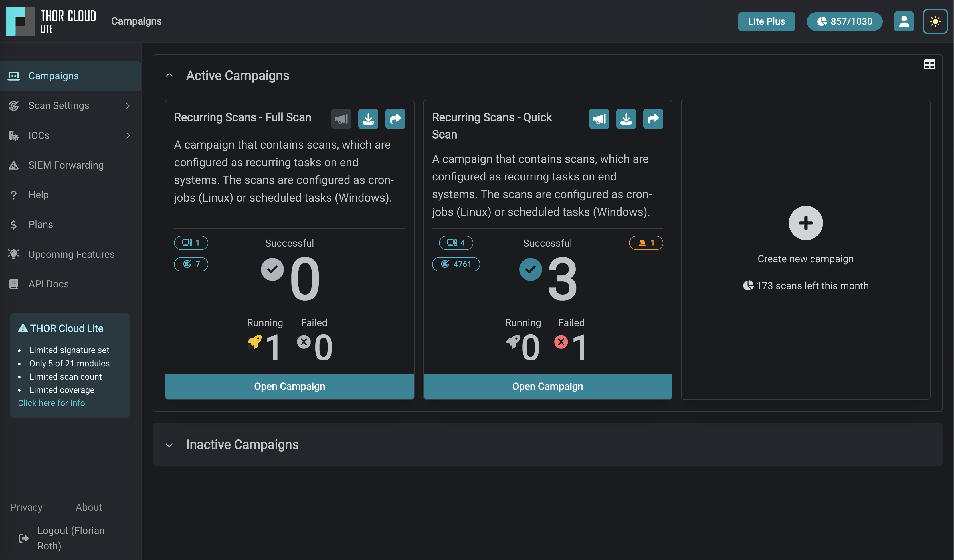Image resolution: width=954 pixels, height=560 pixels.
Task: Click the orange alert badge on Quick Scan
Action: (646, 243)
